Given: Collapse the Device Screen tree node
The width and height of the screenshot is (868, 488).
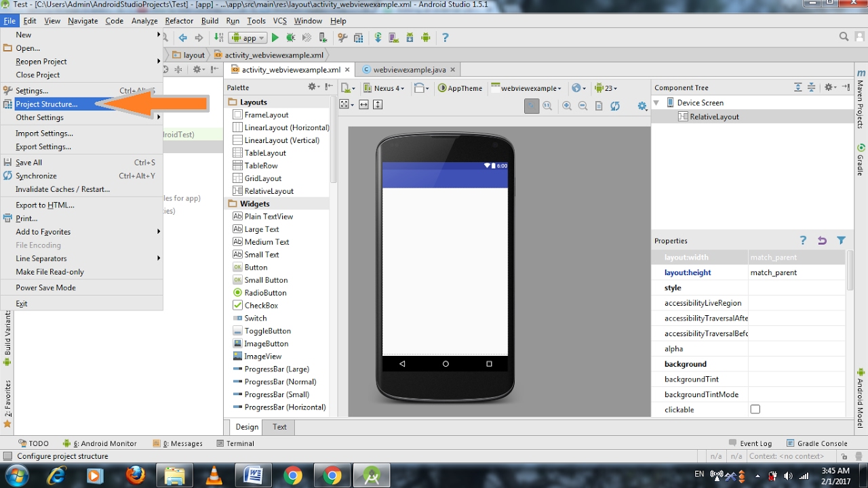Looking at the screenshot, I should tap(656, 103).
